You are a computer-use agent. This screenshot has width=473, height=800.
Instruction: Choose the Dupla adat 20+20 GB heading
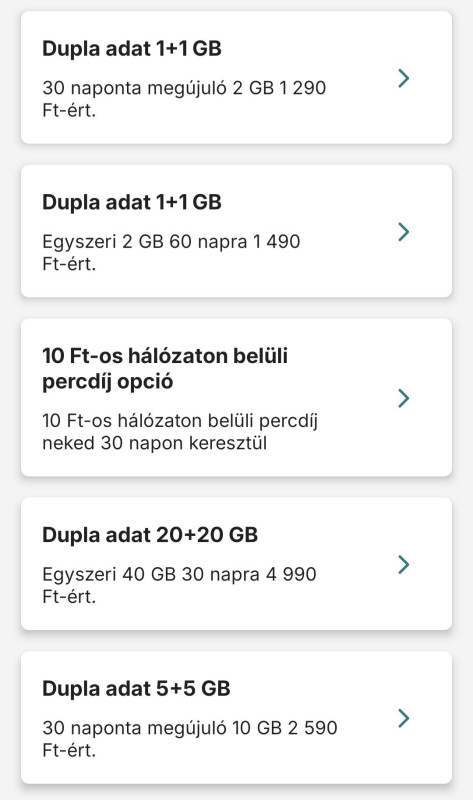[150, 535]
